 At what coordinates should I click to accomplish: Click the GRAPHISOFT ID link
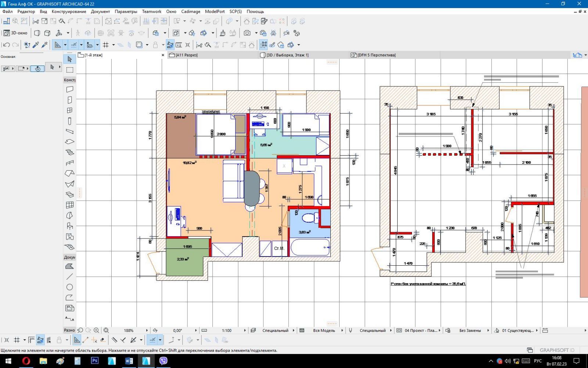click(557, 350)
